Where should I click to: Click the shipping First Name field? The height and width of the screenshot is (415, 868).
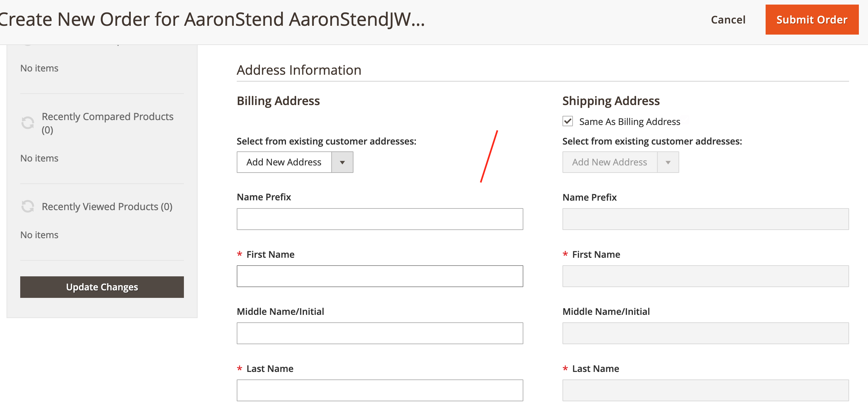click(x=705, y=276)
